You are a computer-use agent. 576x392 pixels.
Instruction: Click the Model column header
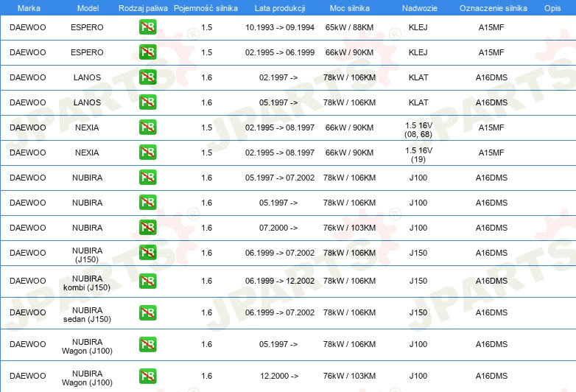tap(88, 8)
